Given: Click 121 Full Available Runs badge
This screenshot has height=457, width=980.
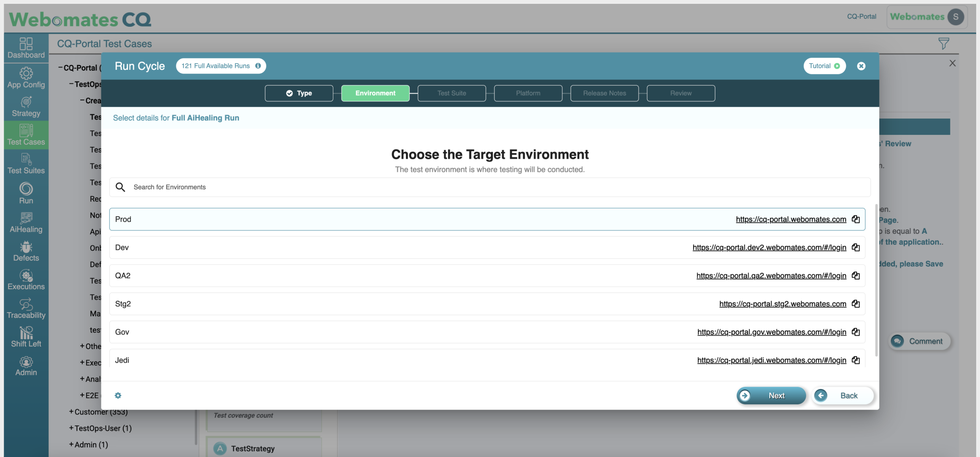Looking at the screenshot, I should coord(221,66).
